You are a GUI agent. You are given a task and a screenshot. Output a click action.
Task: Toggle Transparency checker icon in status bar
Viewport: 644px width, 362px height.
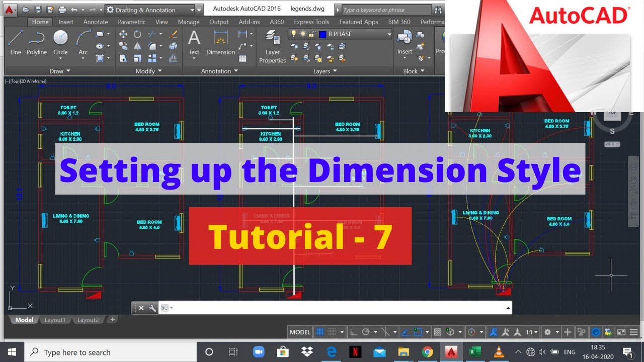click(438, 332)
